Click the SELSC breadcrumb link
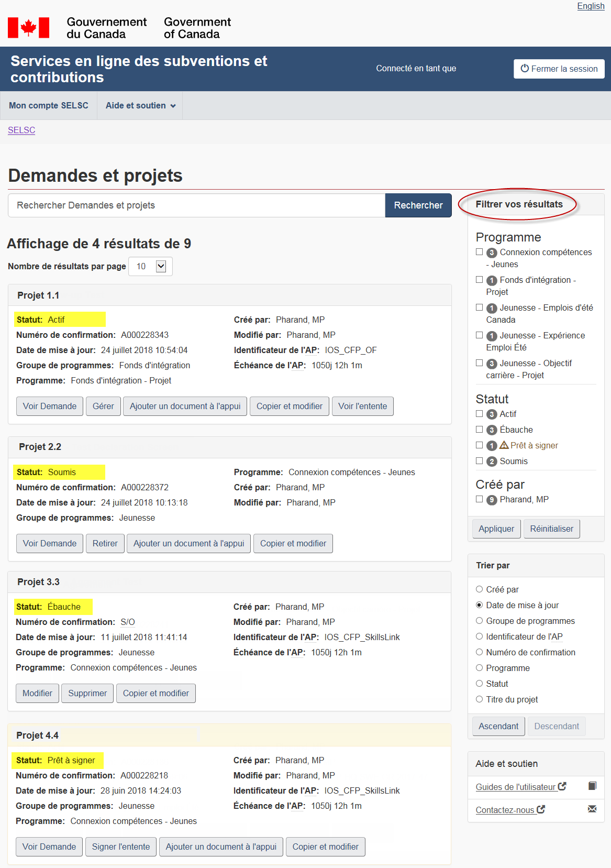This screenshot has height=868, width=611. (21, 130)
